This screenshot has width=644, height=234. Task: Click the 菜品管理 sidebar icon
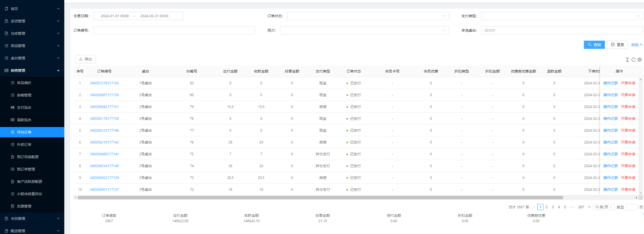click(x=6, y=46)
